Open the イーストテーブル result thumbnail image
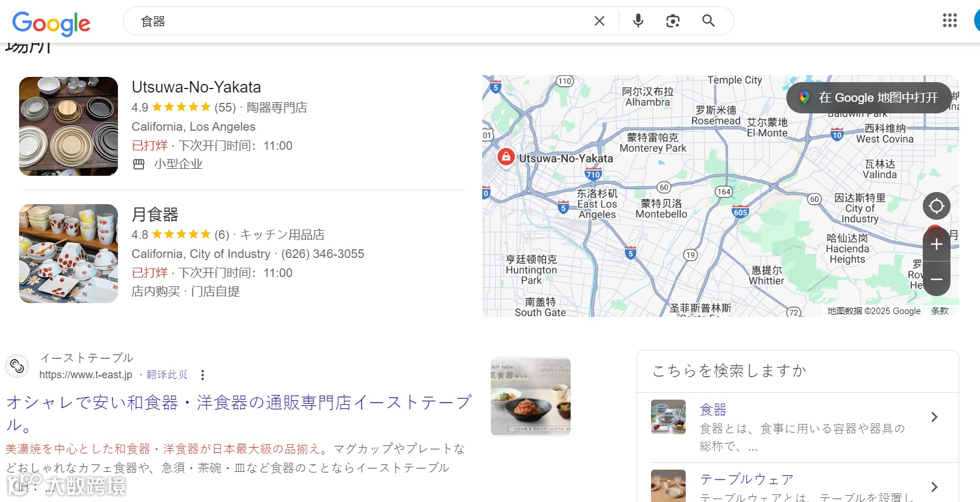Viewport: 980px width, 502px height. [x=531, y=397]
